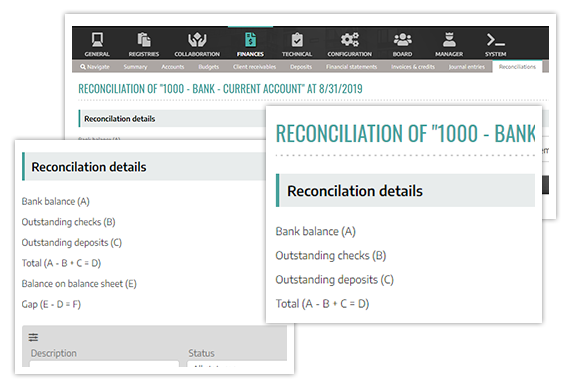Click the large 'RECONCILIATION OF "1000 - BANK' heading
This screenshot has width=570, height=390.
pos(406,133)
